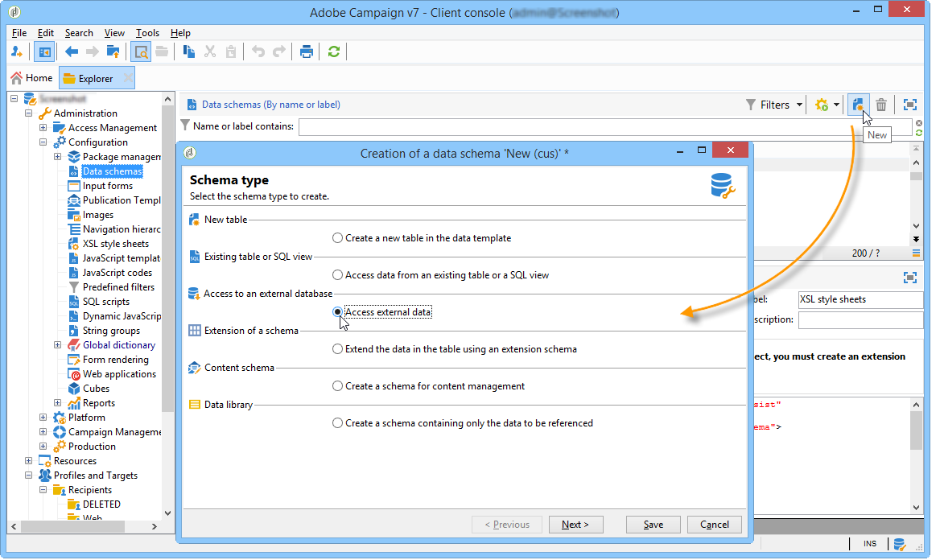Screen dimensions: 940x560
Task: Expand the Package management node
Action: (57, 156)
